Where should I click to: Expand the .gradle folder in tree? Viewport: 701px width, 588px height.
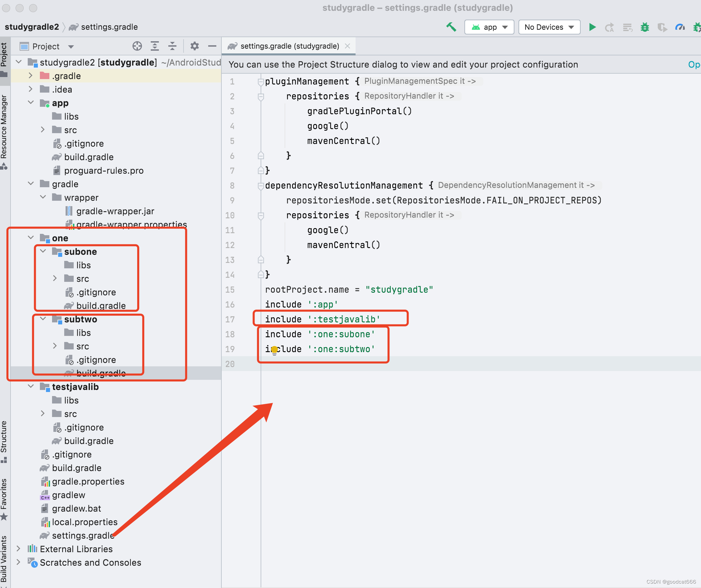30,76
